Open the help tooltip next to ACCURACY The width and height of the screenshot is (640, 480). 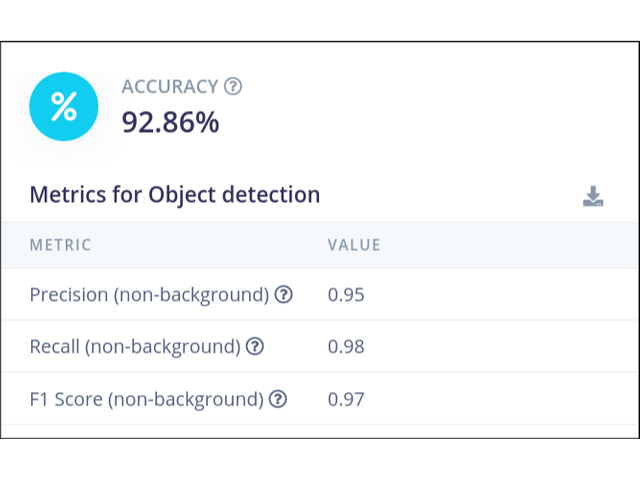tap(233, 87)
